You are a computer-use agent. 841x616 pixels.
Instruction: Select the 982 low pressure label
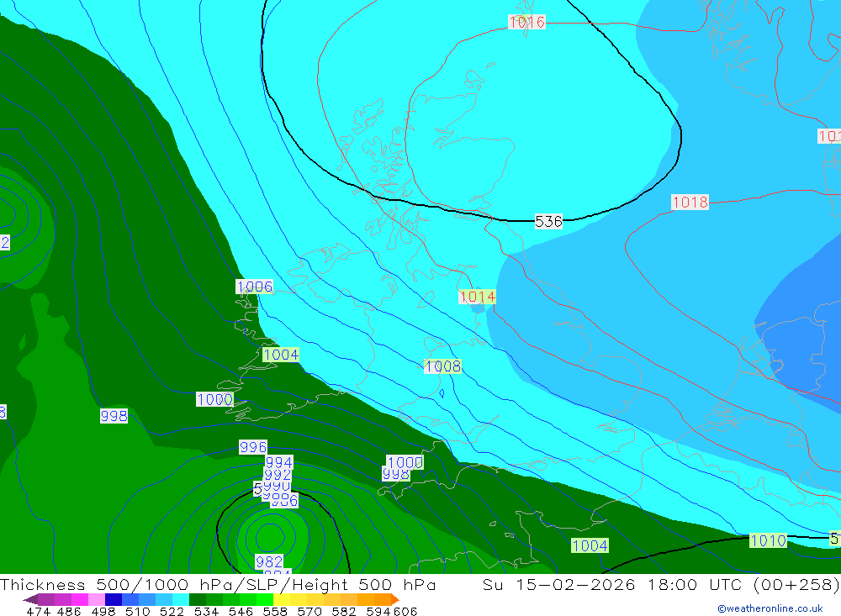tap(269, 561)
